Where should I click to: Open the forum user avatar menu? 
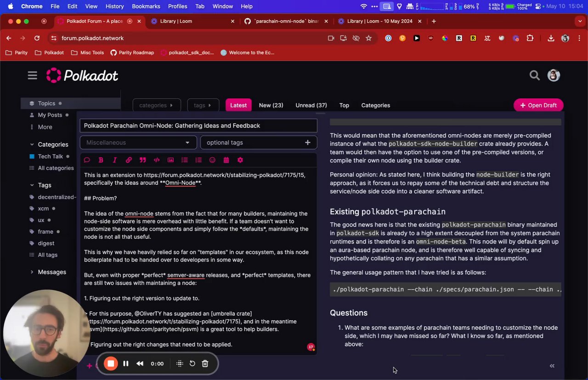554,75
